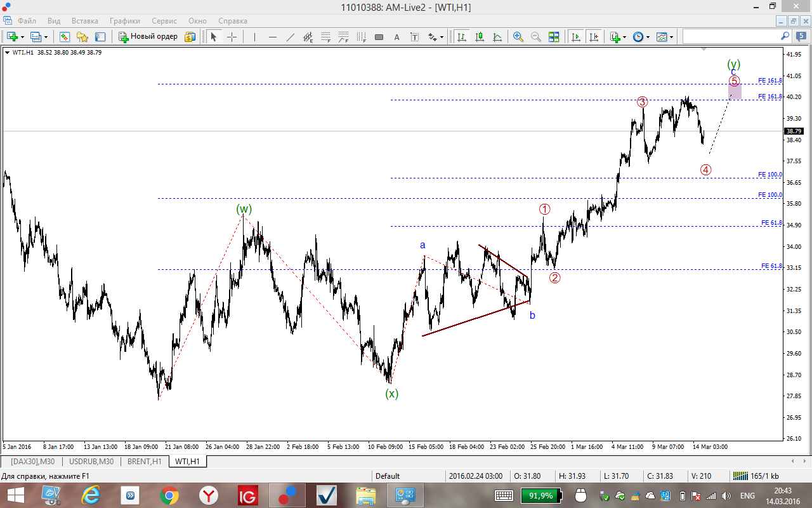Select the Fibonacci Time Zones tool
812x508 pixels.
point(362,37)
